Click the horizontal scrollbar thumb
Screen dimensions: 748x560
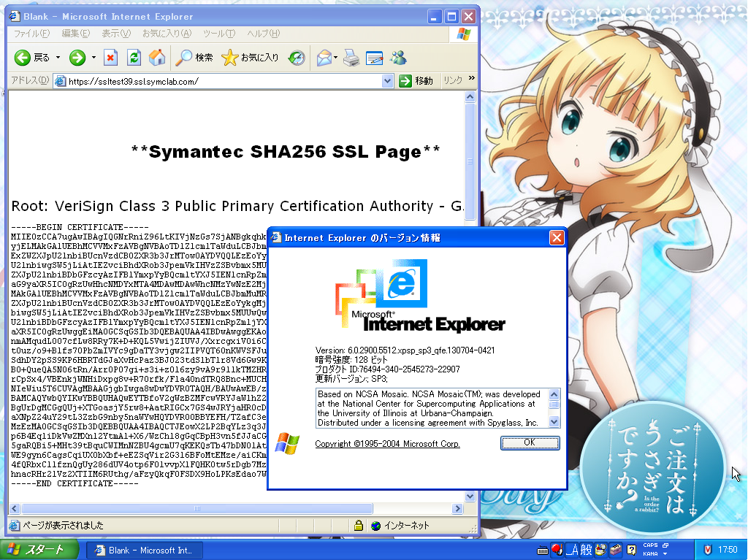coord(196,508)
